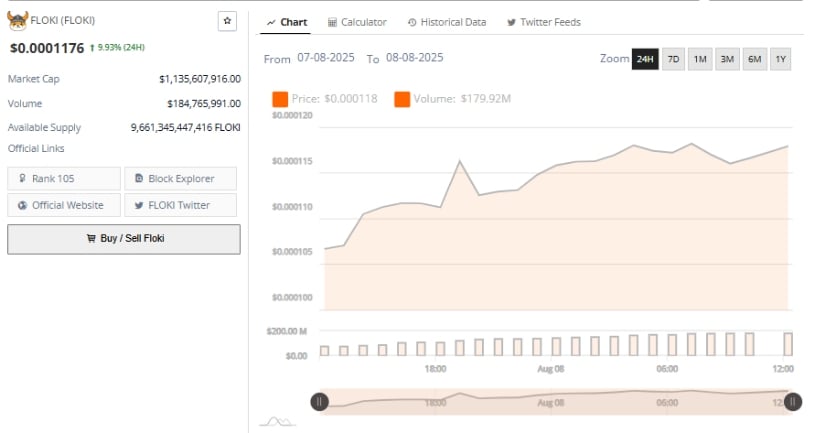
Task: Open FLOKI Twitter link
Action: (x=180, y=205)
